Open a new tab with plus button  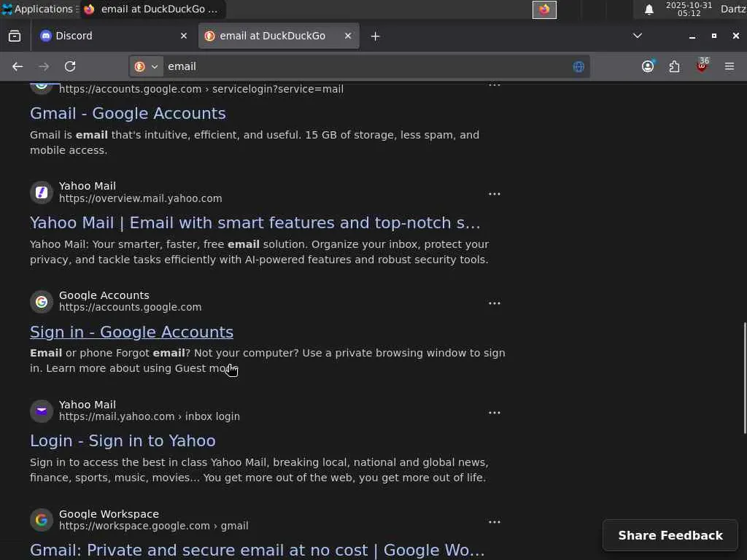(x=375, y=36)
